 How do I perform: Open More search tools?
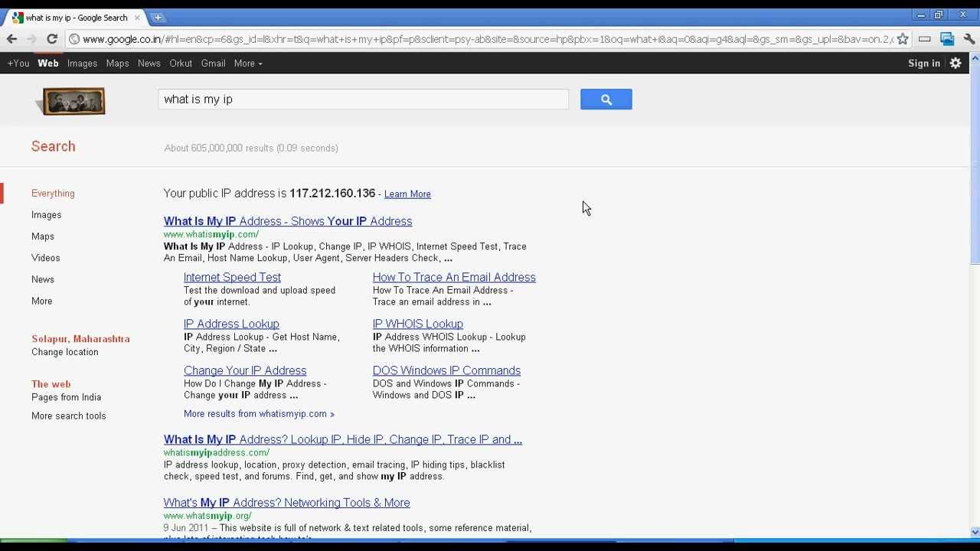click(69, 416)
